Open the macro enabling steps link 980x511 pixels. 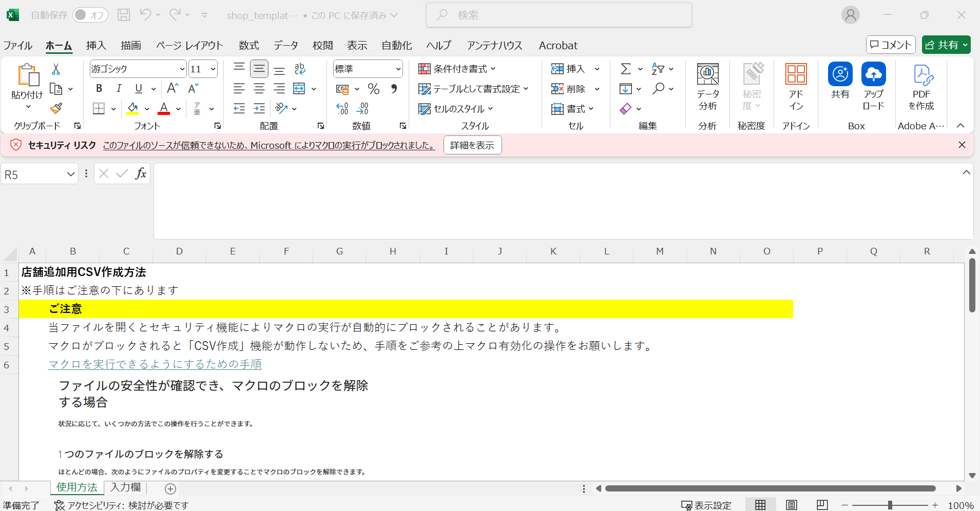[155, 364]
